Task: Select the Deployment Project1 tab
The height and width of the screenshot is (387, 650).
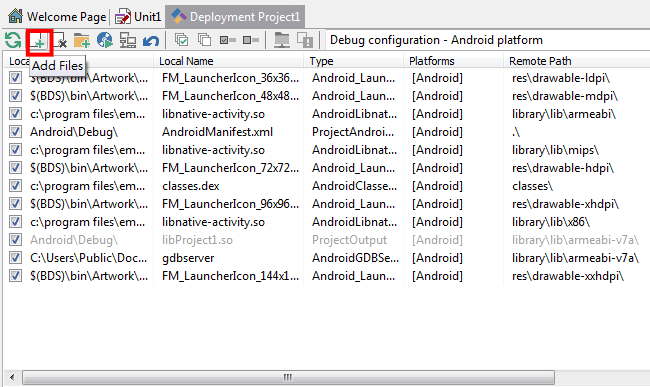Action: click(235, 17)
